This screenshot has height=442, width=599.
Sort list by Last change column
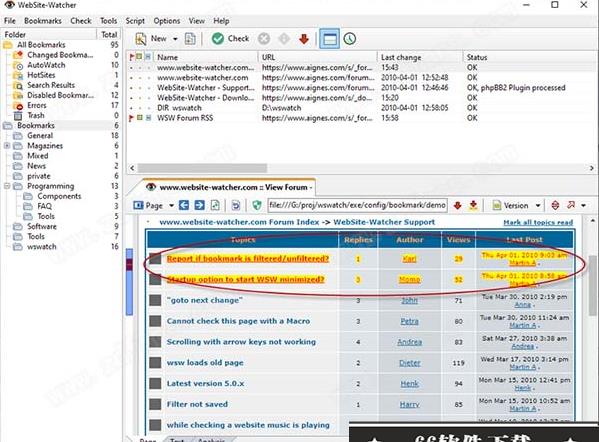(x=420, y=57)
